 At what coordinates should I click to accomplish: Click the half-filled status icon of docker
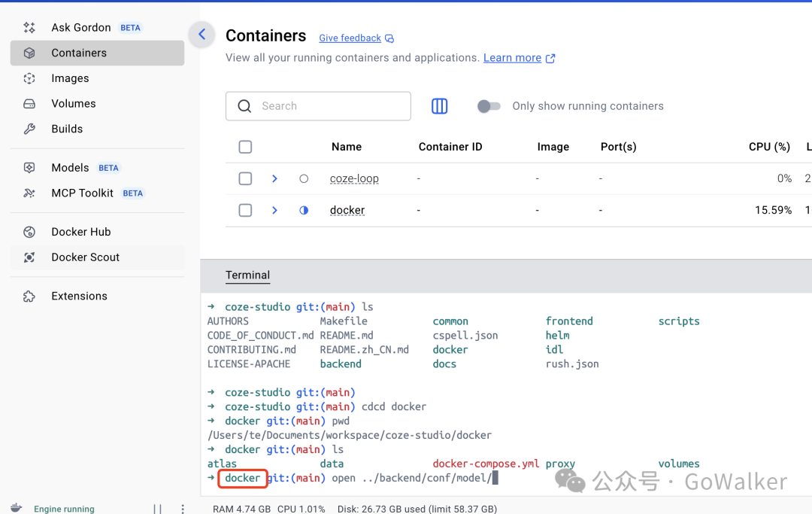tap(304, 211)
